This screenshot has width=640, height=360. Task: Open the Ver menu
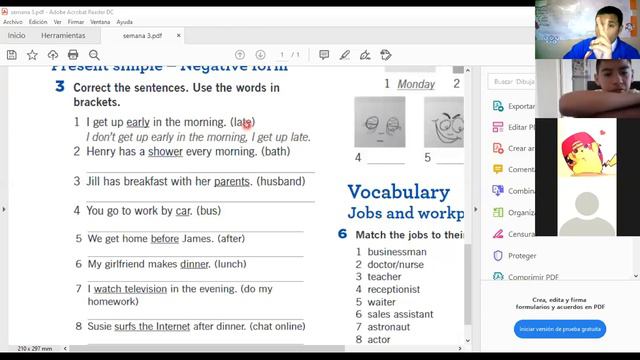point(58,22)
